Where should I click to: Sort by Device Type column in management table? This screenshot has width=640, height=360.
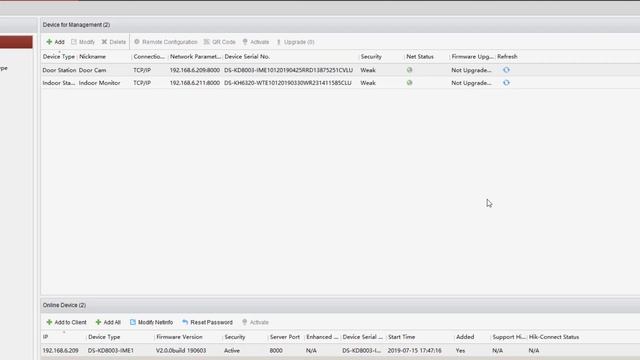pyautogui.click(x=59, y=57)
